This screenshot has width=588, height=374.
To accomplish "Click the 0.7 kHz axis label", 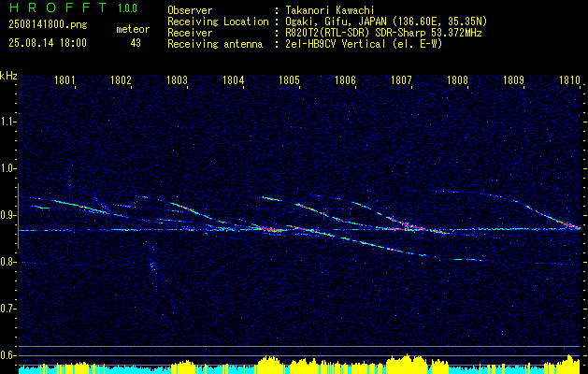I will (x=7, y=309).
